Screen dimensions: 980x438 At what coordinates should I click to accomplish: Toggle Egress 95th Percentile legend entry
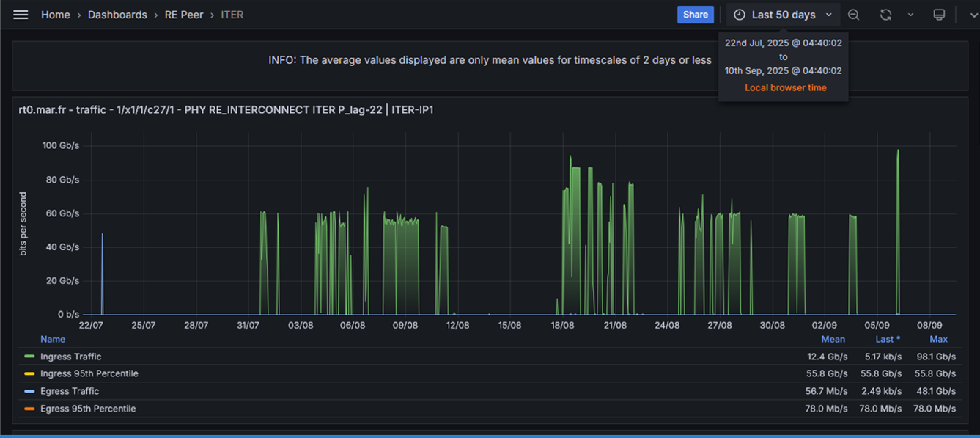[x=88, y=409]
